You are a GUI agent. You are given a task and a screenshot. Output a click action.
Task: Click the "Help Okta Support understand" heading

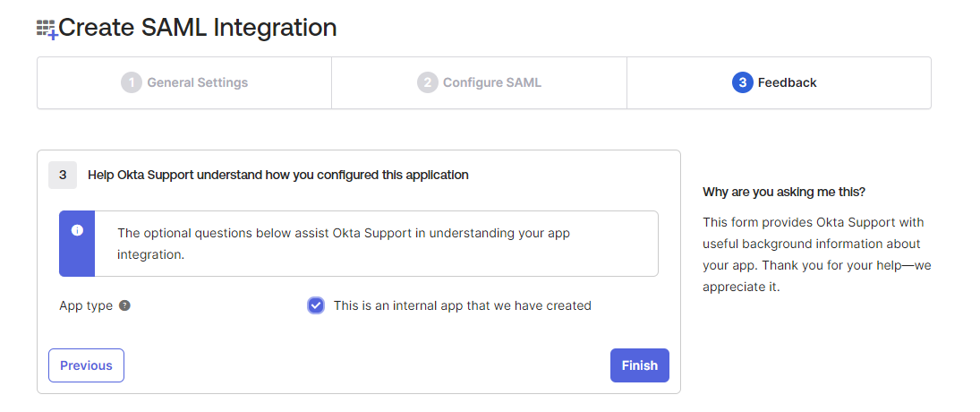coord(277,175)
